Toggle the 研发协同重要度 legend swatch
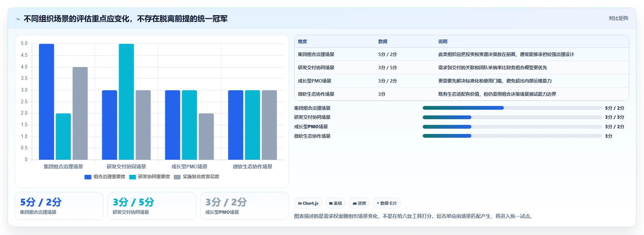The width and height of the screenshot is (644, 235). tap(133, 177)
